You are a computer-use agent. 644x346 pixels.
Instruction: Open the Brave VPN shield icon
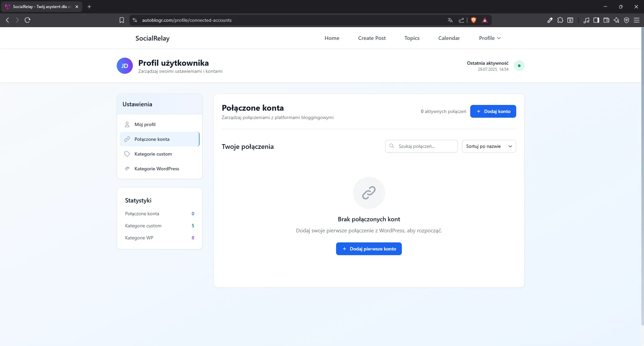(x=627, y=20)
